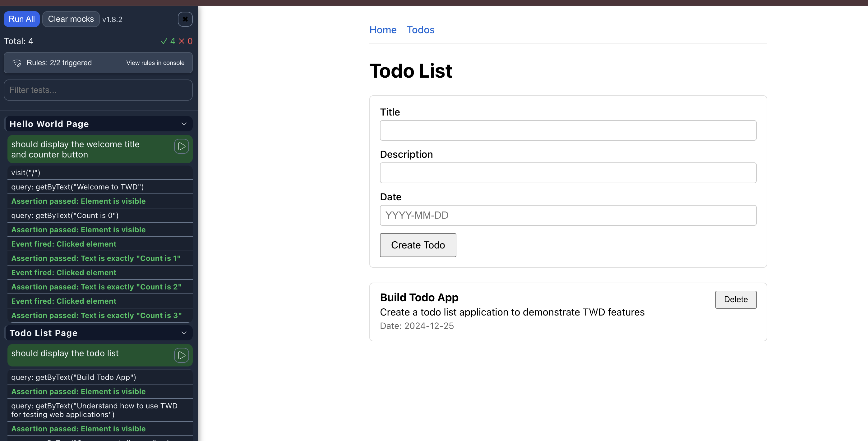The width and height of the screenshot is (868, 441).
Task: Click the Date YYYY-MM-DD field
Action: [x=568, y=215]
